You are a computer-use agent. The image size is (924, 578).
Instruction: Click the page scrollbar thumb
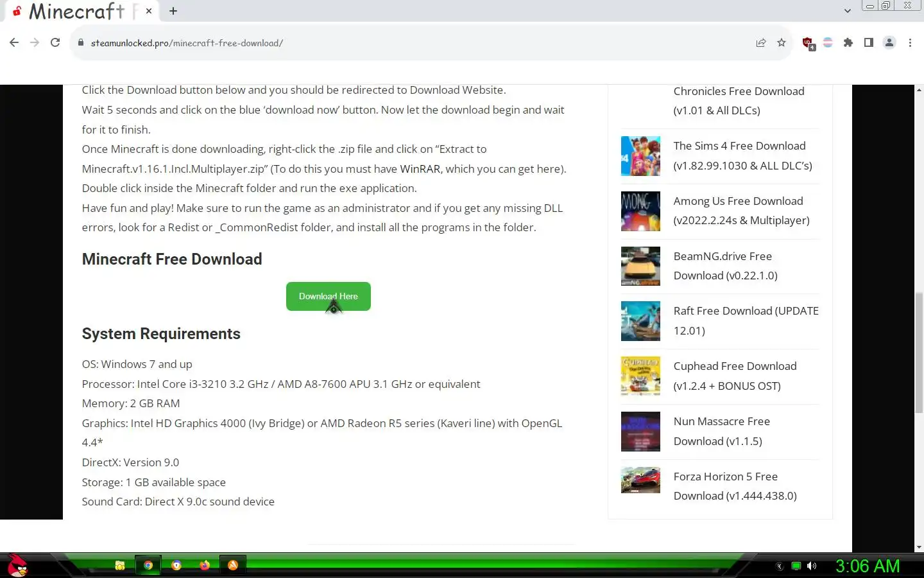(x=919, y=353)
